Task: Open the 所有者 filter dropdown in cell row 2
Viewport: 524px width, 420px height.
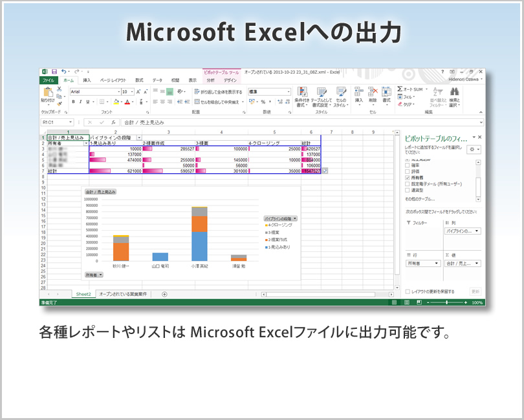Action: 86,143
